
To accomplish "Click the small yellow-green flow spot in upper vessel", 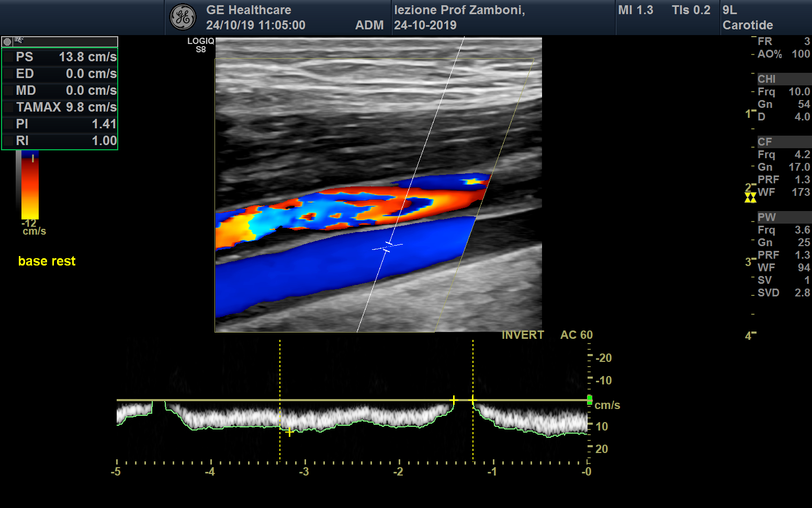I will (473, 181).
